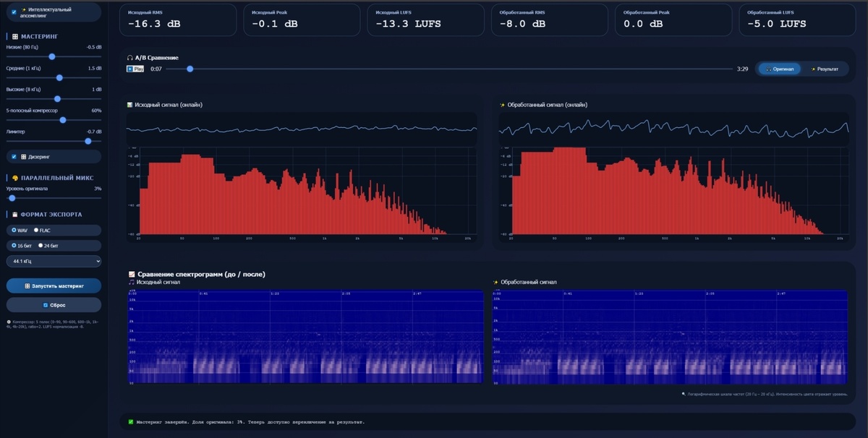Open the 44.1 кГц sample rate dropdown

point(54,262)
